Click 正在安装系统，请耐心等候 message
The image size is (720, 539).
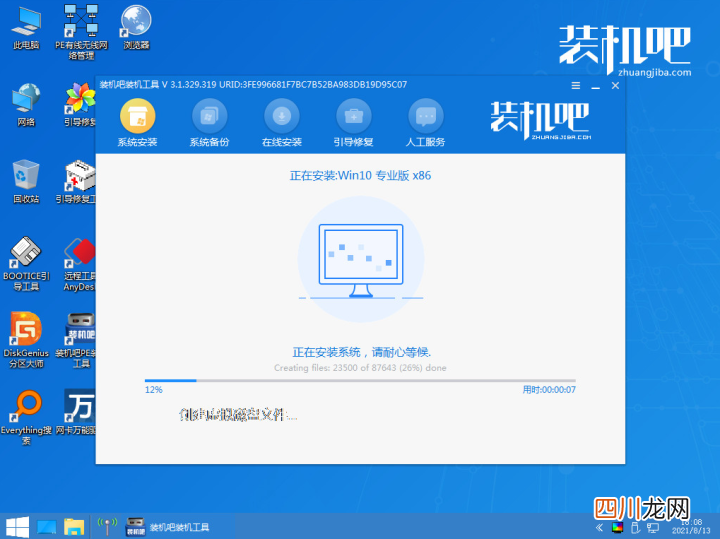(x=362, y=352)
